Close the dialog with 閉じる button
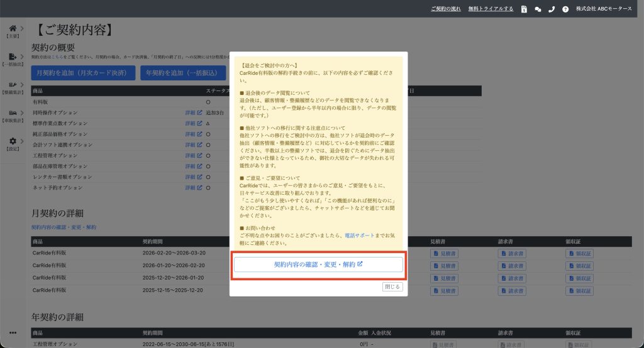 [392, 286]
